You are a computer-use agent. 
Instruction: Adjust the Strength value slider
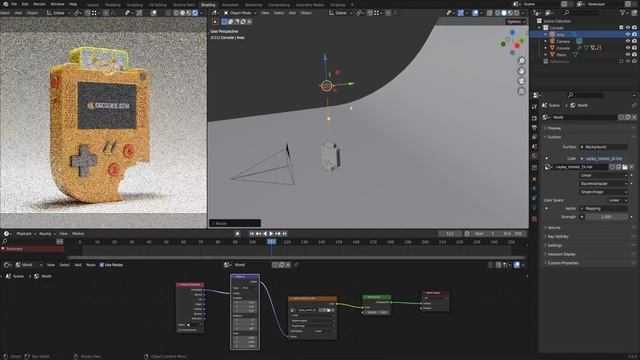pyautogui.click(x=606, y=217)
